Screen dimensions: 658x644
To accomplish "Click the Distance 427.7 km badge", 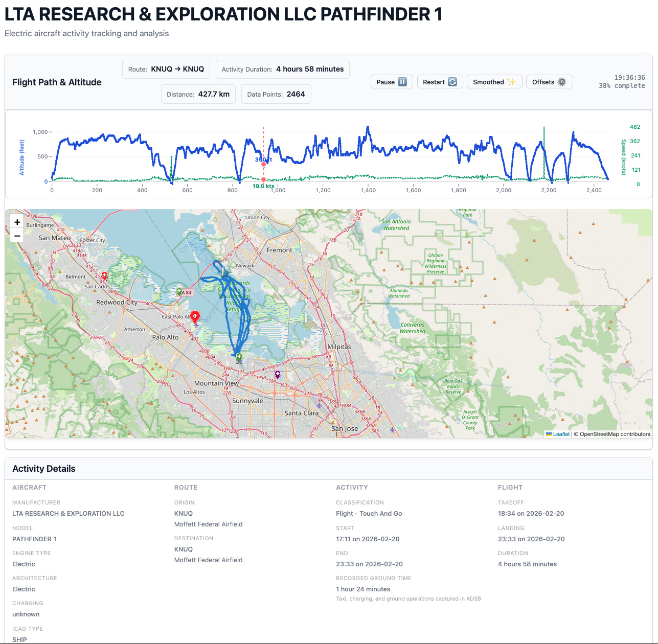I will (x=198, y=94).
